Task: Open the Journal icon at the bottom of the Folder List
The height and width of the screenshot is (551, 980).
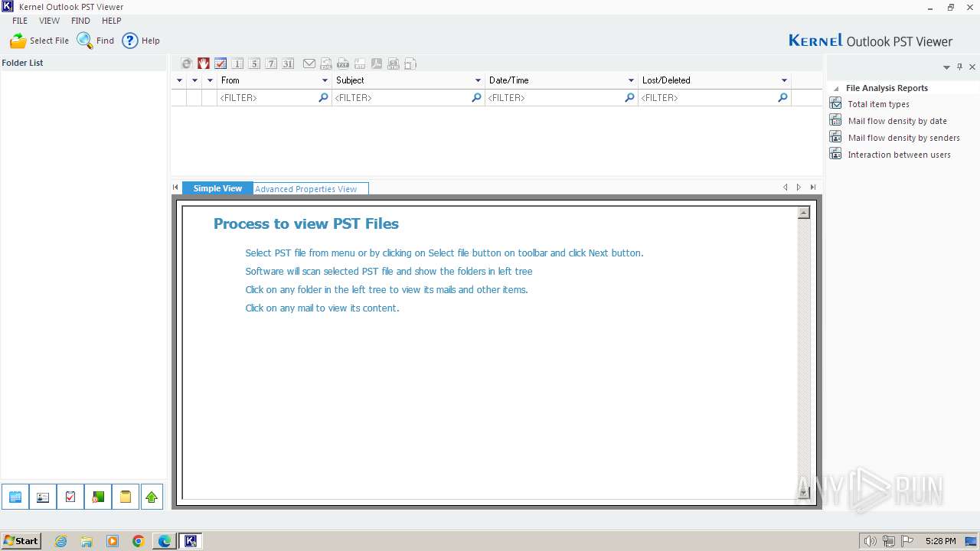Action: (98, 497)
